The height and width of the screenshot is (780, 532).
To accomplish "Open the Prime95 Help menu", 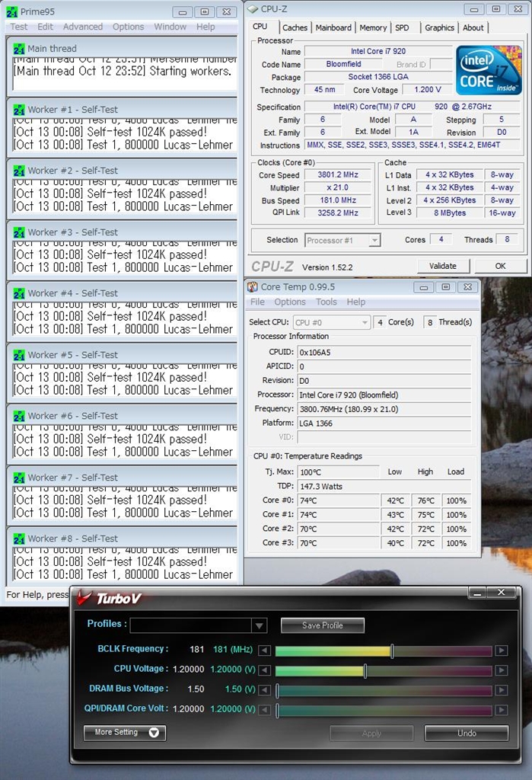I will [205, 27].
